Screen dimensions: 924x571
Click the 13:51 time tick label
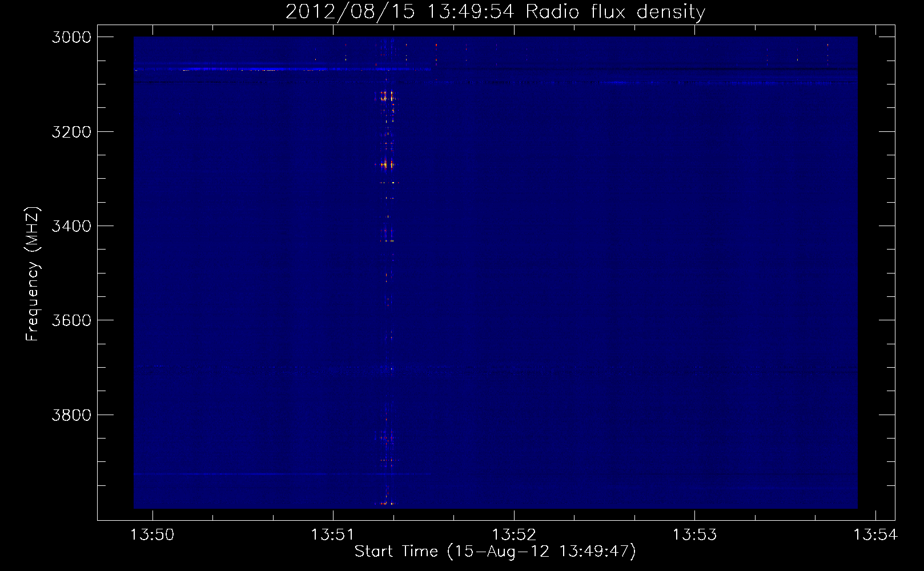332,535
